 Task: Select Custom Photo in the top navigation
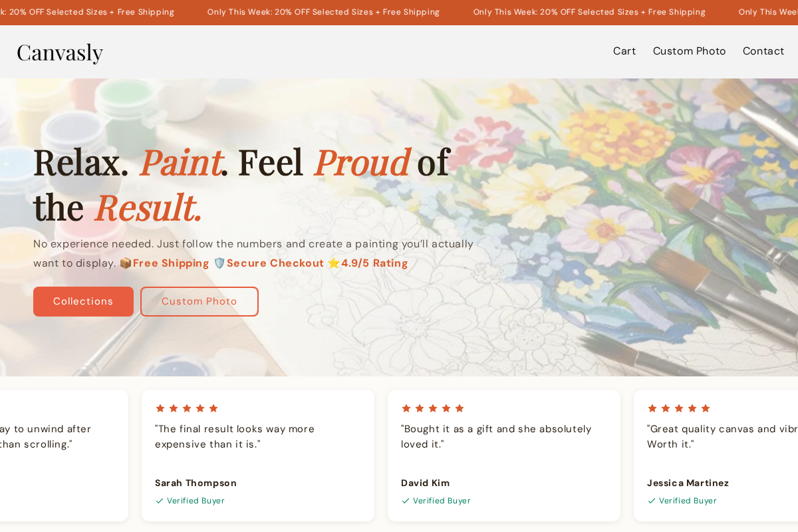click(x=689, y=51)
